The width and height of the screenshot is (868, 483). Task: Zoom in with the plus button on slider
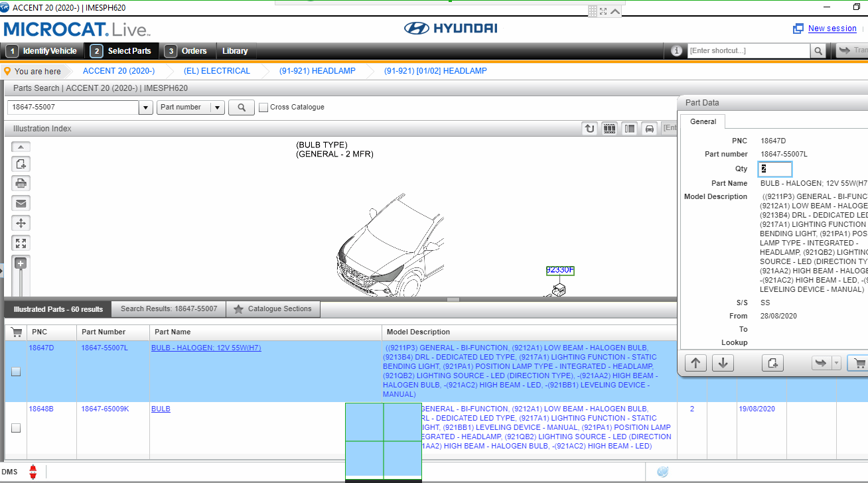pyautogui.click(x=21, y=263)
